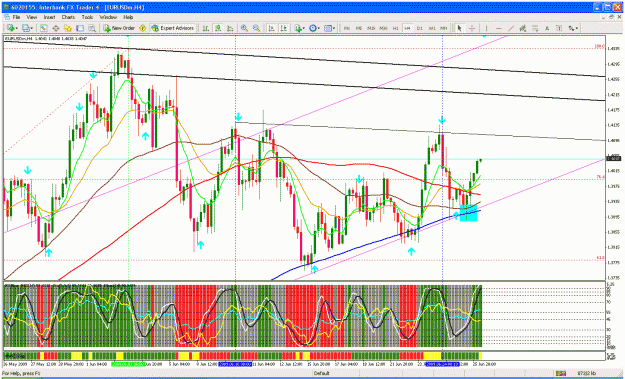This screenshot has height=379, width=625.
Task: Click the Arrows drawing tool icon
Action: click(572, 28)
